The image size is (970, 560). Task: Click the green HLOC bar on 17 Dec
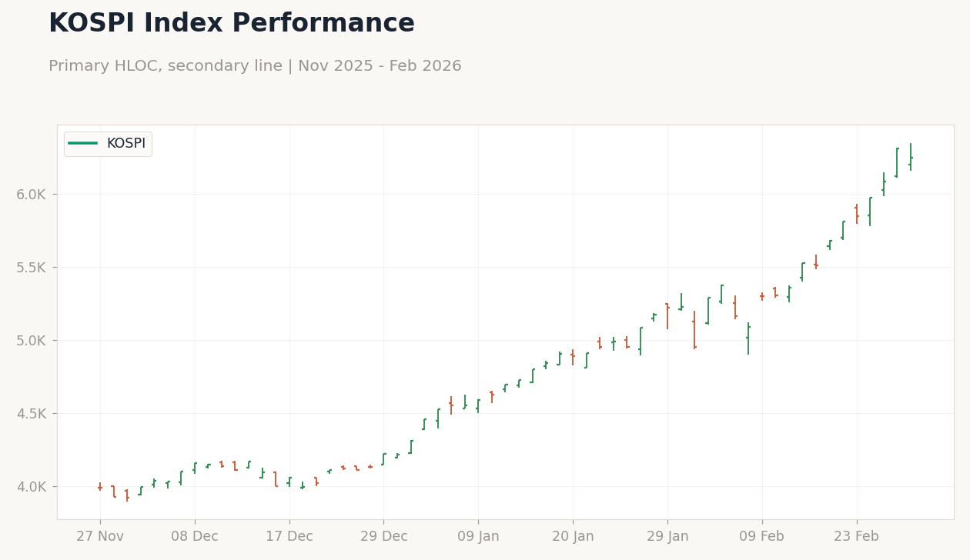(289, 482)
